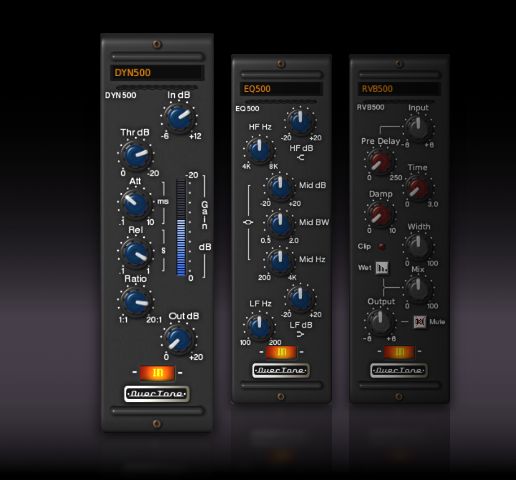Click the RVB500 Input knob
Image resolution: width=516 pixels, height=480 pixels.
point(418,128)
